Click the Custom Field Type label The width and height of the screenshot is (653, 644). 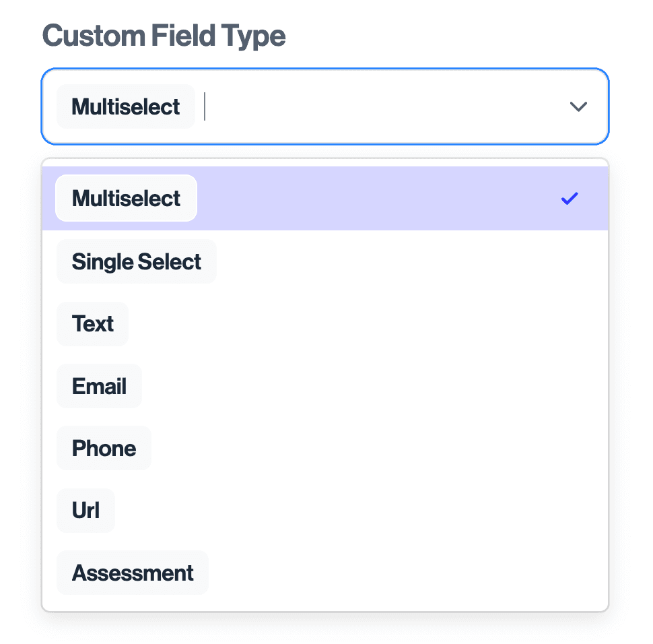pos(163,35)
